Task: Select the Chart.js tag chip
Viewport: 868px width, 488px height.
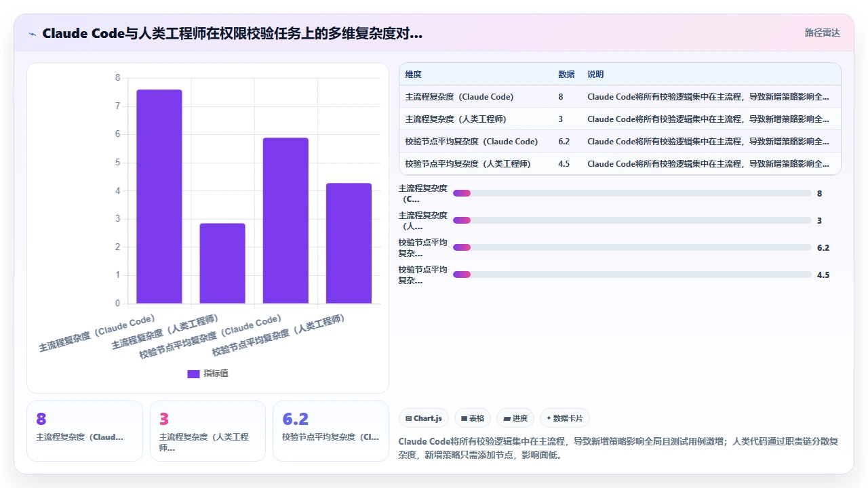Action: tap(424, 418)
